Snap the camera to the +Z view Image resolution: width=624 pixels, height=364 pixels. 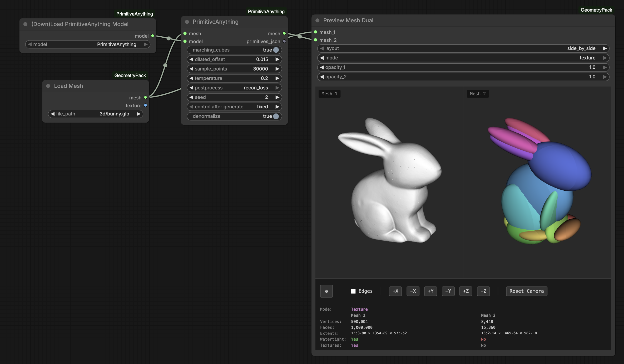[466, 291]
